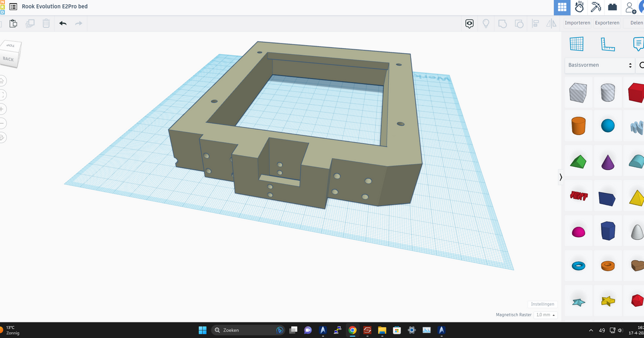Image resolution: width=644 pixels, height=338 pixels.
Task: Open the Instellingen button
Action: click(543, 304)
